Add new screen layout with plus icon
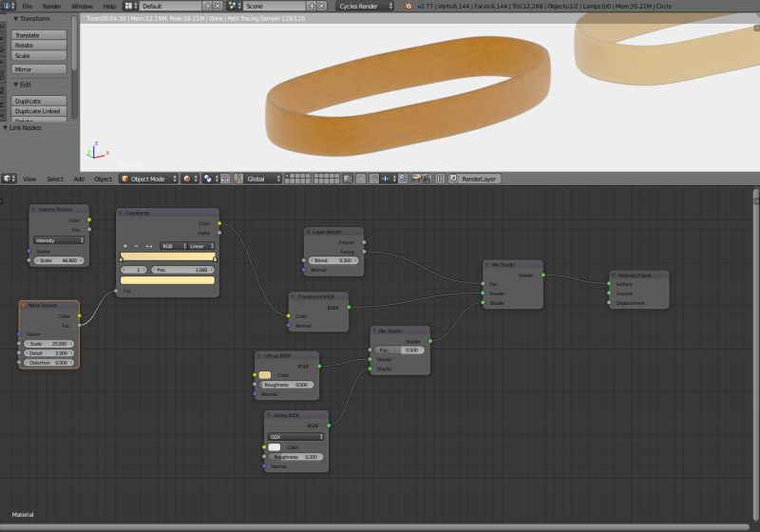 click(208, 7)
